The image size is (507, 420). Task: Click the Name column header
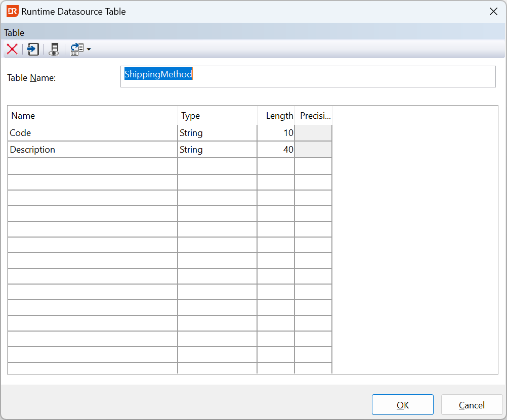click(x=93, y=116)
